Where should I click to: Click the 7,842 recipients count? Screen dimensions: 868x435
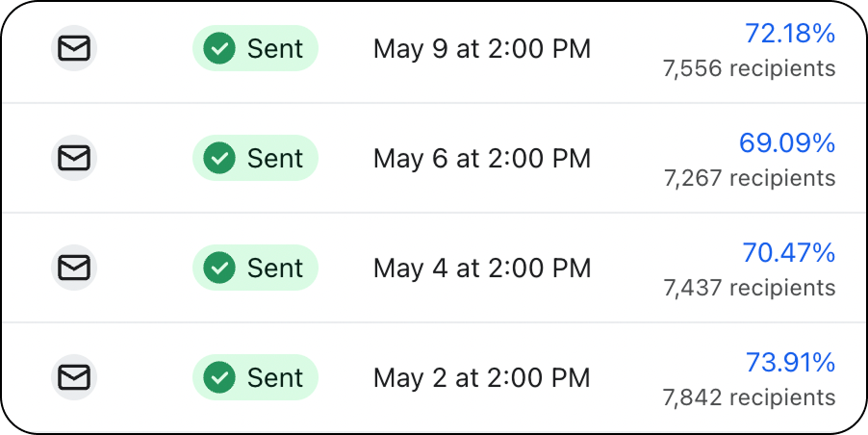pos(750,397)
